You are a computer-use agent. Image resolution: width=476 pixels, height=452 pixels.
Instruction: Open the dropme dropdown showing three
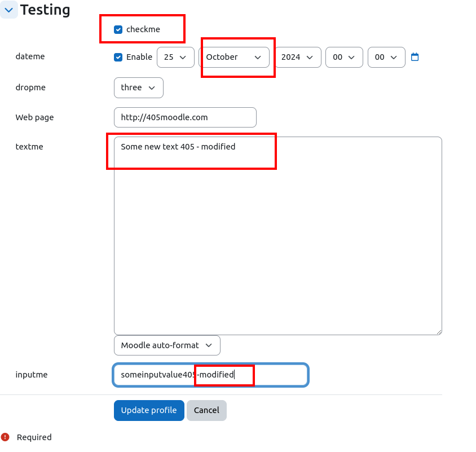pyautogui.click(x=139, y=88)
